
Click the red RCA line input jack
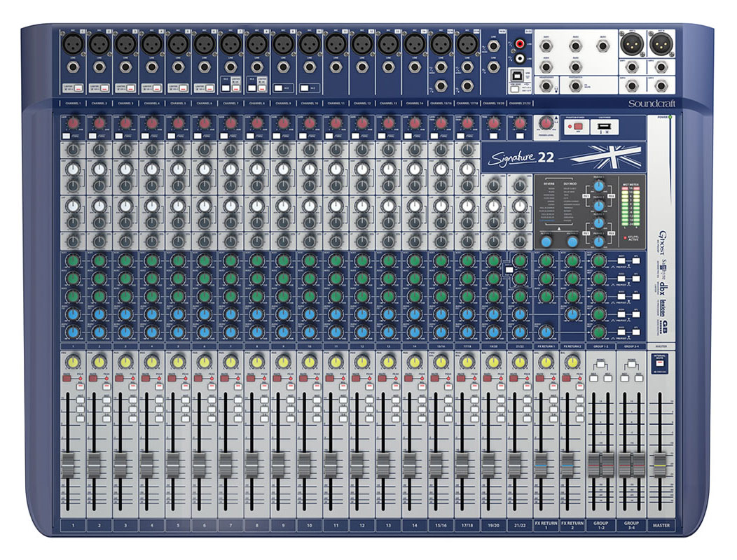[x=519, y=44]
